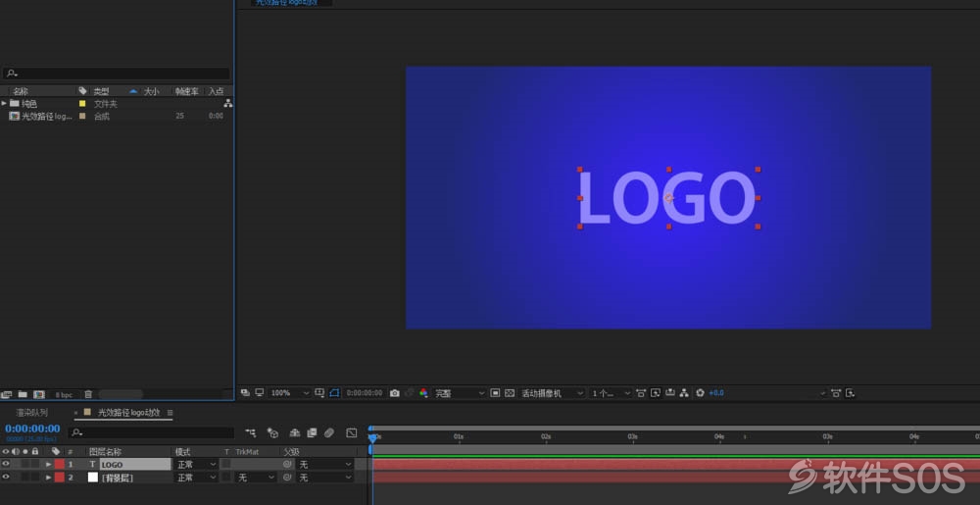Select the 光效路径 log... composition item
Viewport: 980px width, 505px height.
coord(46,117)
